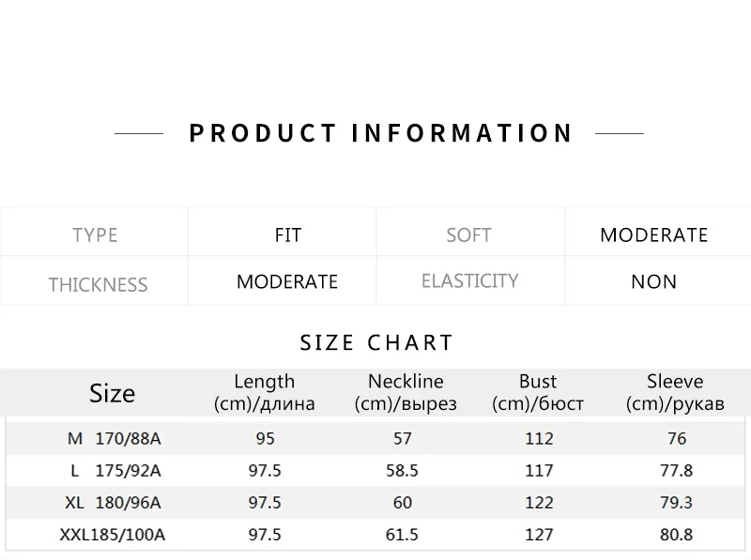This screenshot has width=751, height=560.
Task: Select the SOFT label cell
Action: click(x=468, y=235)
